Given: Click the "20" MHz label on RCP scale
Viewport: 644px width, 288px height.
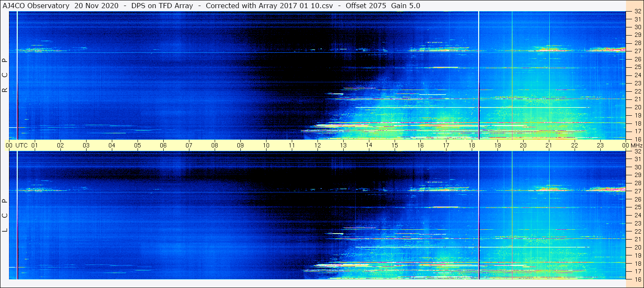Looking at the screenshot, I should click(638, 107).
